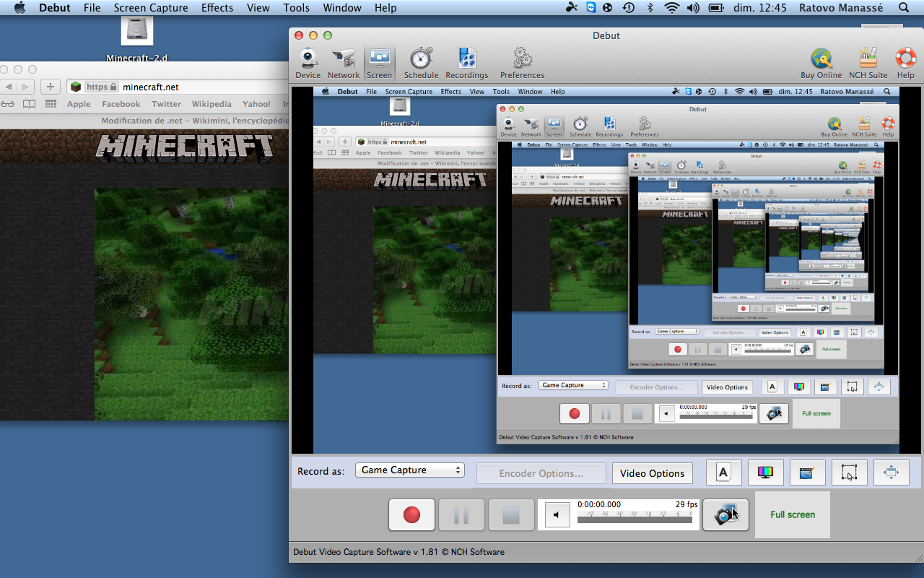Click the full-screen arrows capture icon
Image resolution: width=924 pixels, height=578 pixels.
tap(891, 473)
